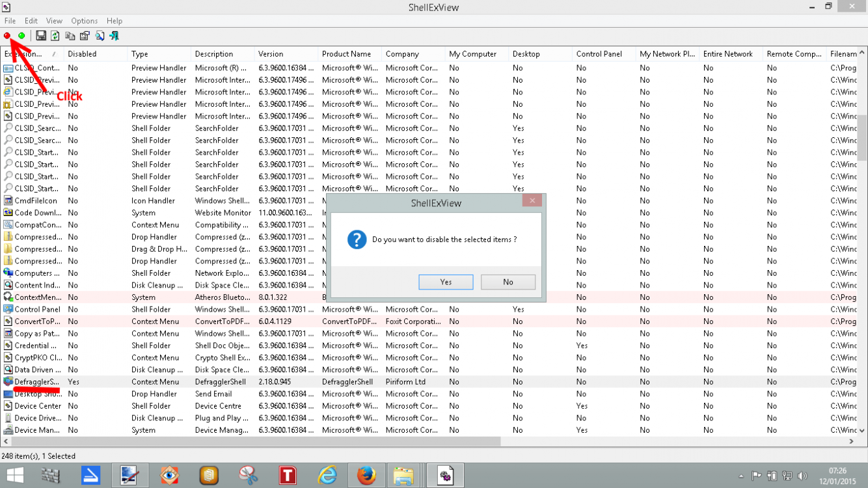Sort by the Disabled column header

[x=95, y=54]
